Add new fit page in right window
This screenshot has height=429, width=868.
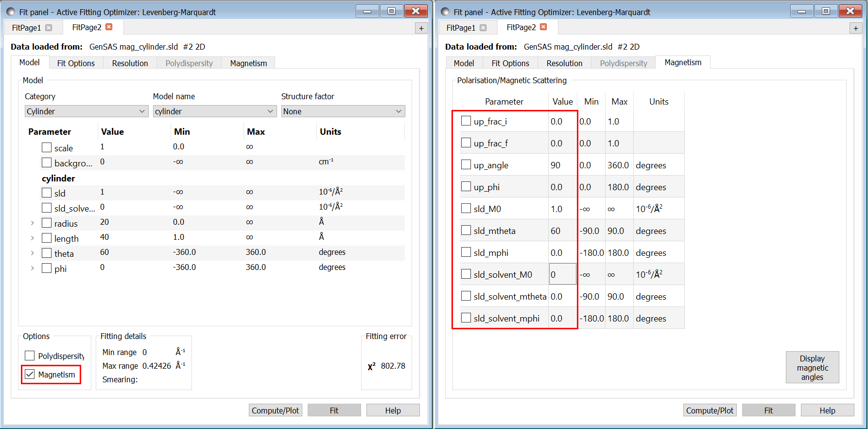coord(855,28)
